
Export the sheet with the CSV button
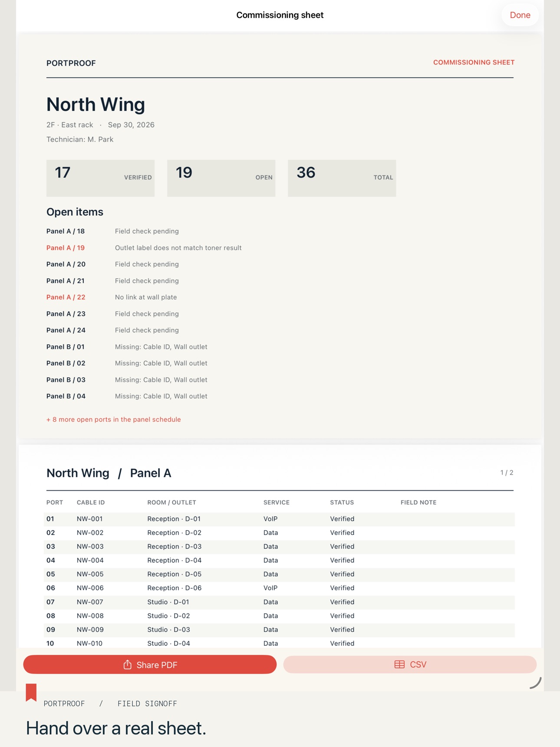pos(410,664)
